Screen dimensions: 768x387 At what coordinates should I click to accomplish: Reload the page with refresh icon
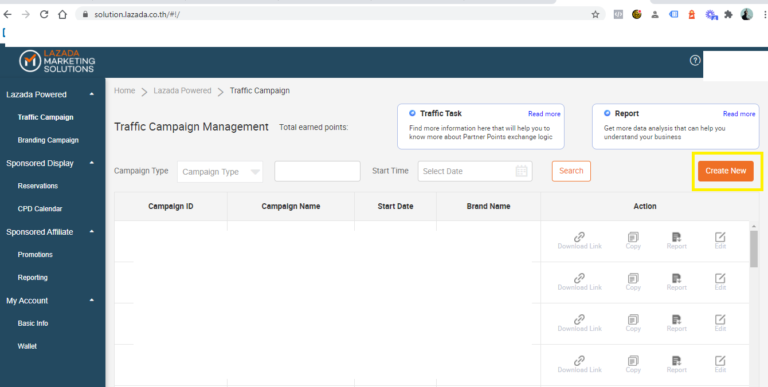[x=44, y=15]
